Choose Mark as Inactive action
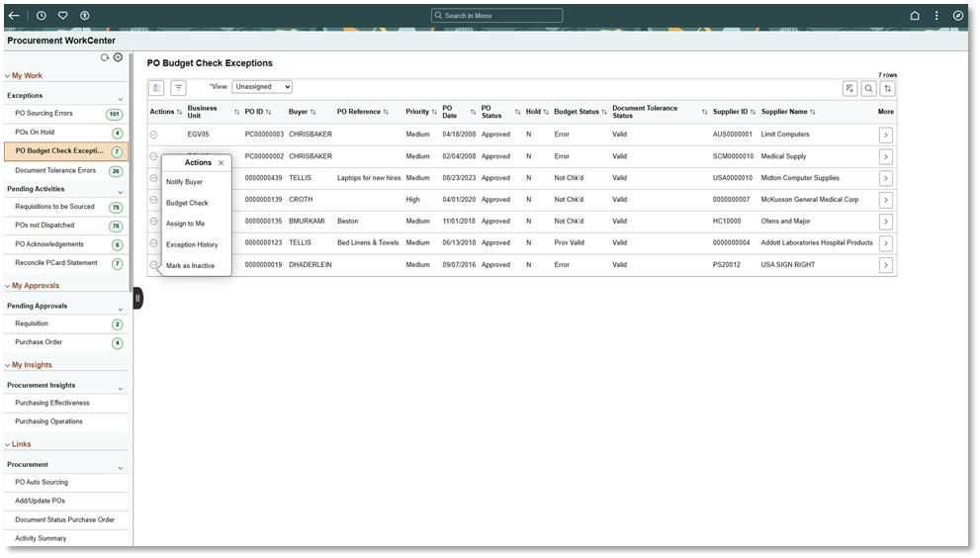The width and height of the screenshot is (980, 558). [190, 266]
